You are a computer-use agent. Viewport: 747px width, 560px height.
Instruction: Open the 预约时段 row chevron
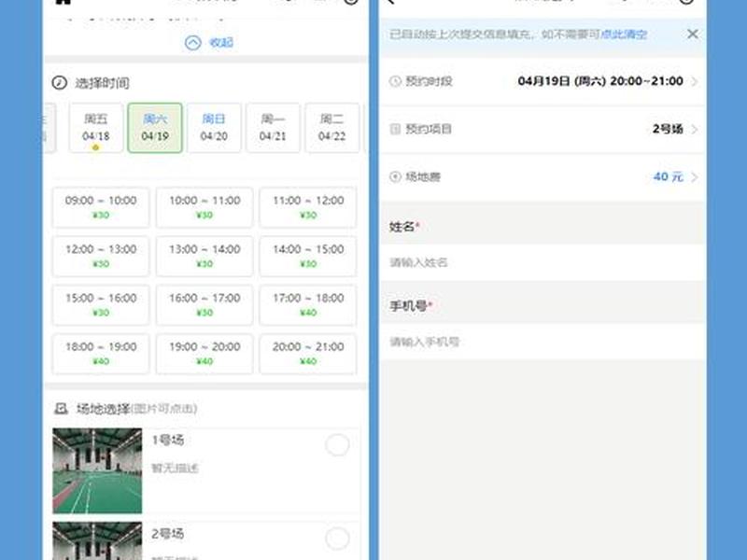tap(695, 81)
